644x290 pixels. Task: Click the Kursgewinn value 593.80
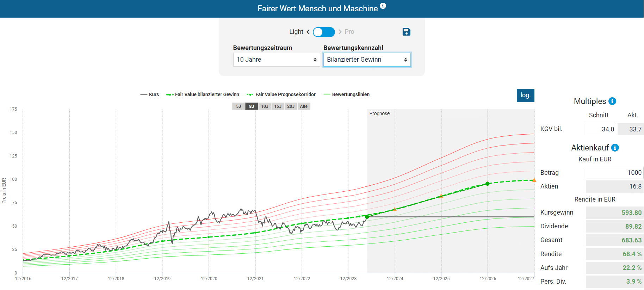(614, 213)
